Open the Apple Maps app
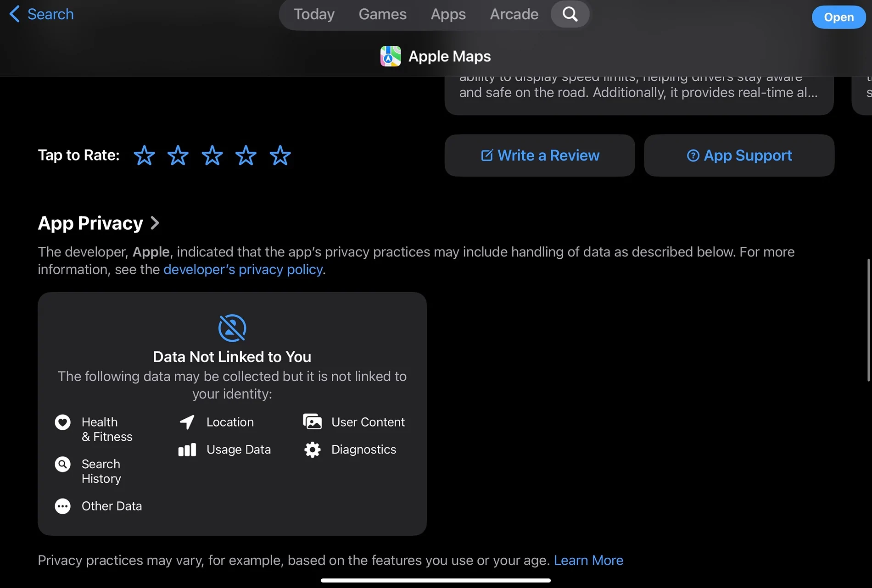The height and width of the screenshot is (588, 872). click(x=838, y=17)
